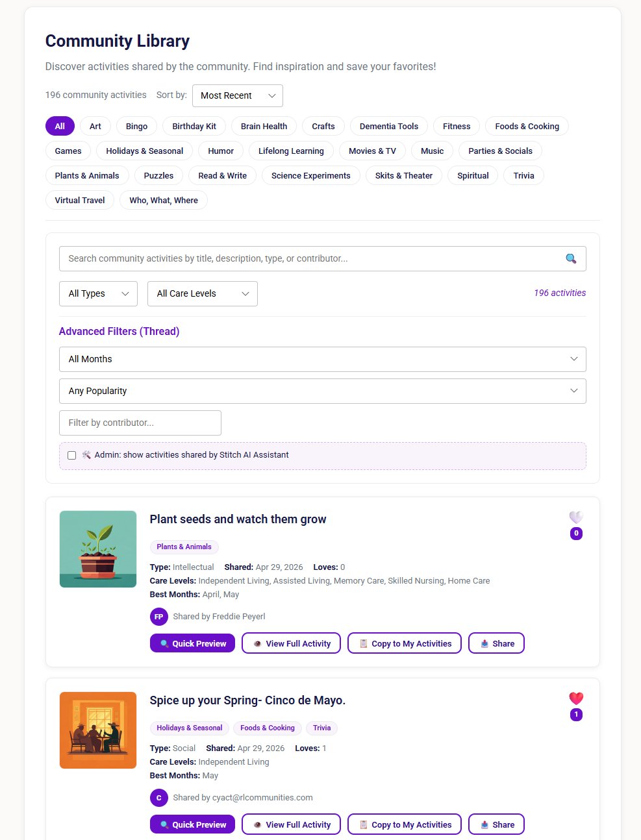Enable the Stitch AI Assistant admin checkbox
Screen dimensions: 641x840
pos(71,455)
